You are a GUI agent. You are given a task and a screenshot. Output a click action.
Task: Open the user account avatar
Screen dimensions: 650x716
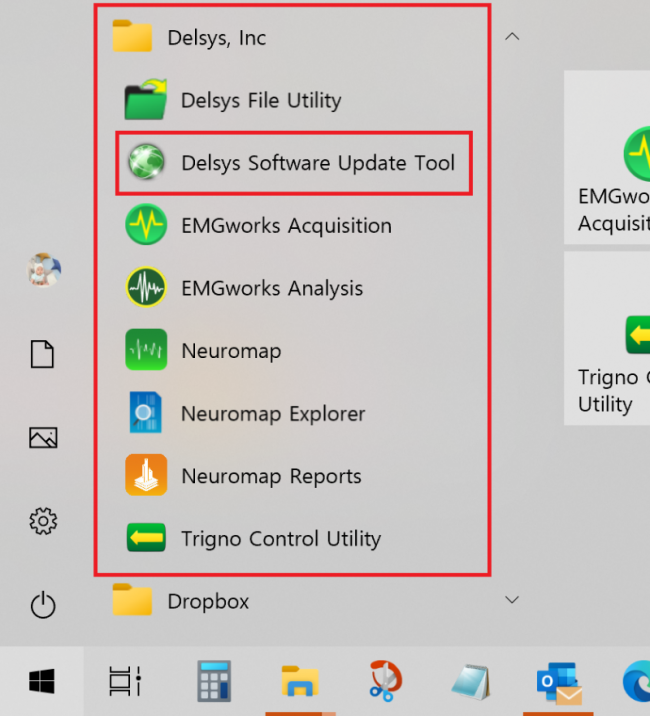point(43,270)
